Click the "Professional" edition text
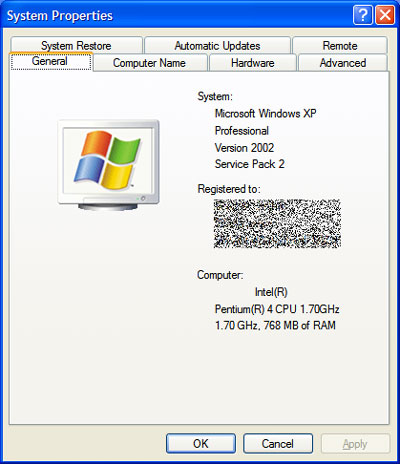Screen dimensions: 400x464 [x=242, y=131]
